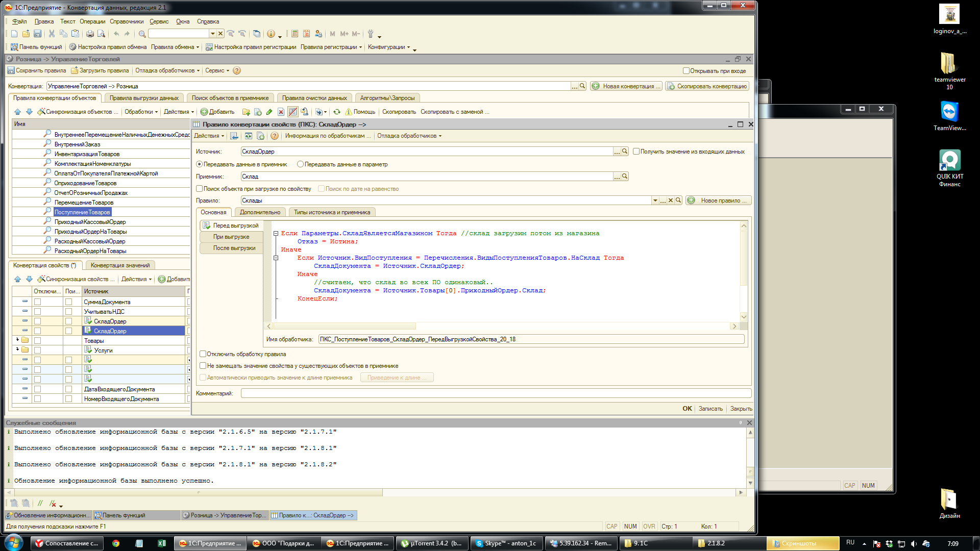Click the magnifier icon beside the Приемник field
980x551 pixels.
pos(625,177)
